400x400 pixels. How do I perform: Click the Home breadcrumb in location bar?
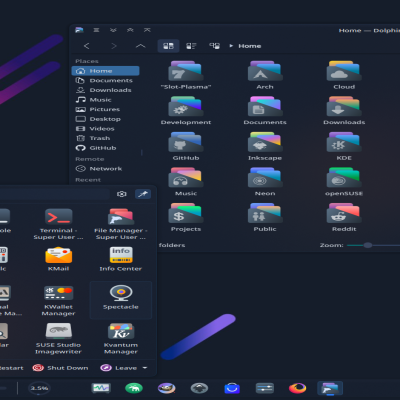coord(250,46)
